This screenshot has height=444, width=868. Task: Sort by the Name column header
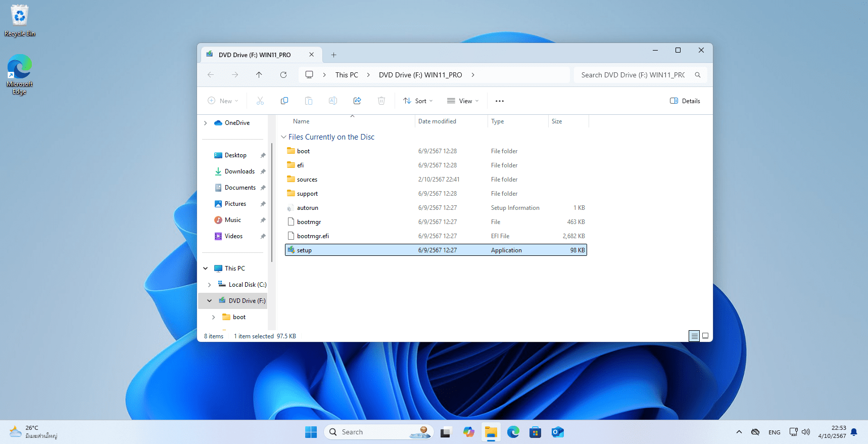pyautogui.click(x=301, y=121)
